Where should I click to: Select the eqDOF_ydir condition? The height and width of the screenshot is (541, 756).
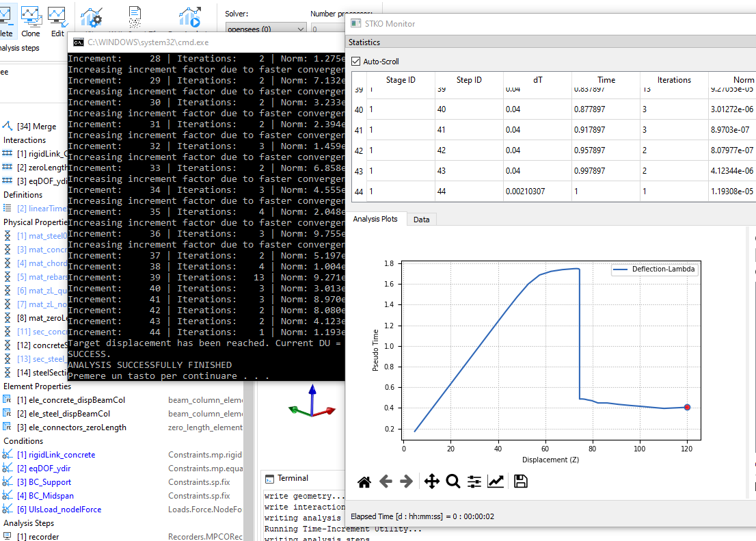[44, 468]
